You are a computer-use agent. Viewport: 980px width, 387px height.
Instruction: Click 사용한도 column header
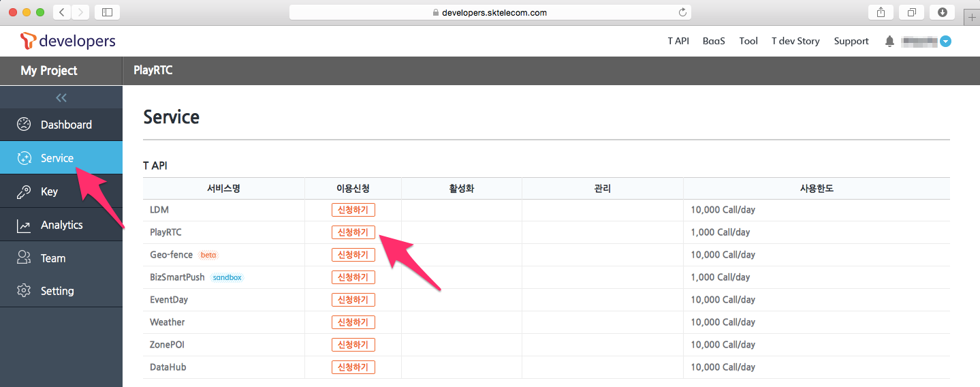817,189
